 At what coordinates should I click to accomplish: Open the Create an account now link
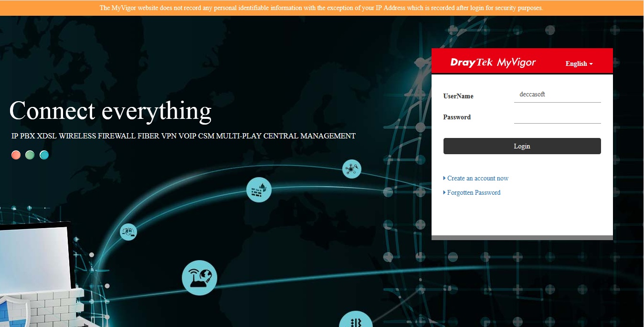[477, 178]
